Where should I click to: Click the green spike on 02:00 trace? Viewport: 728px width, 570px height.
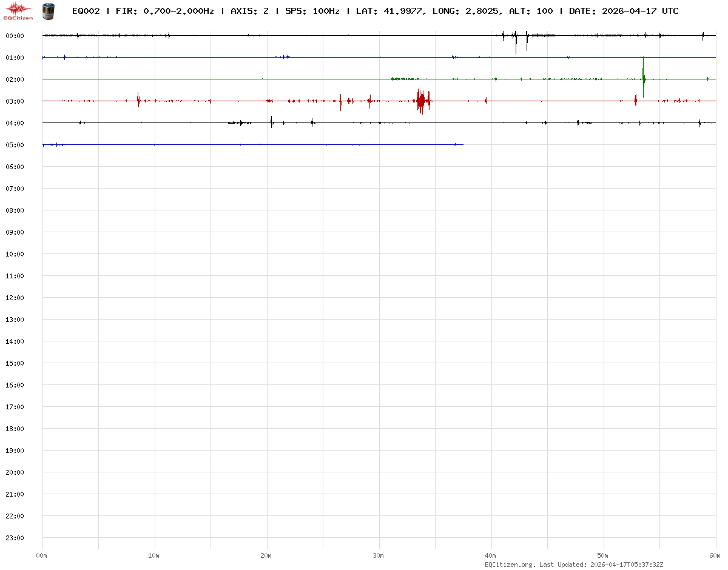pos(643,77)
